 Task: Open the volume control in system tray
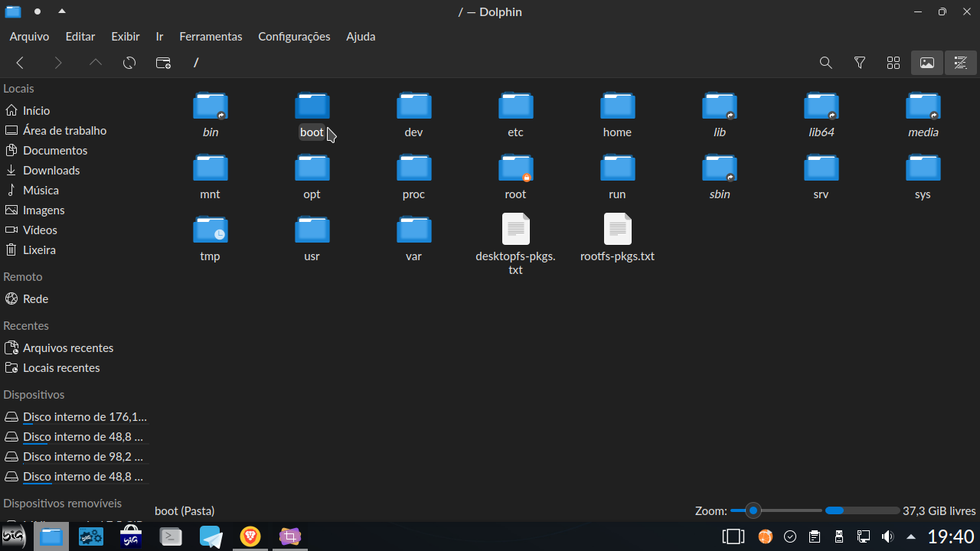tap(887, 536)
